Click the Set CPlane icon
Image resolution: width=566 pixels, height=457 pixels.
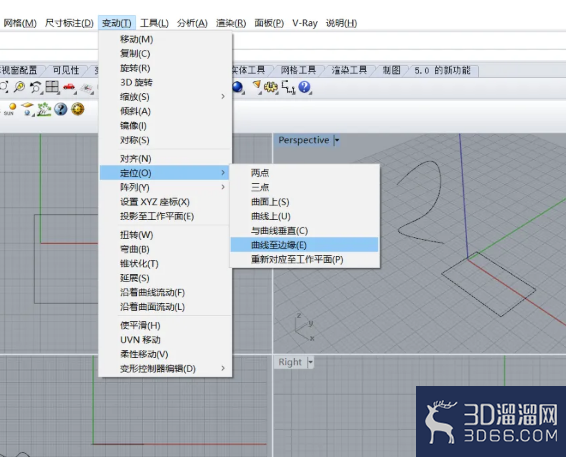click(x=86, y=88)
